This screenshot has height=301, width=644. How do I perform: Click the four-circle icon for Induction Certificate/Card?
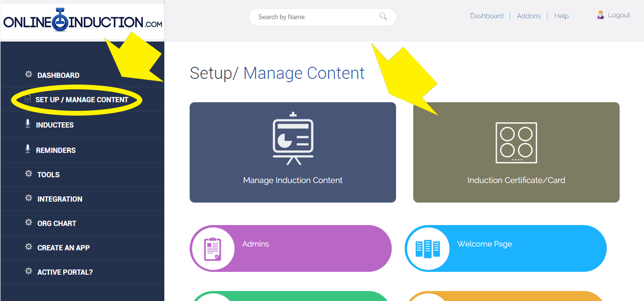(x=516, y=143)
